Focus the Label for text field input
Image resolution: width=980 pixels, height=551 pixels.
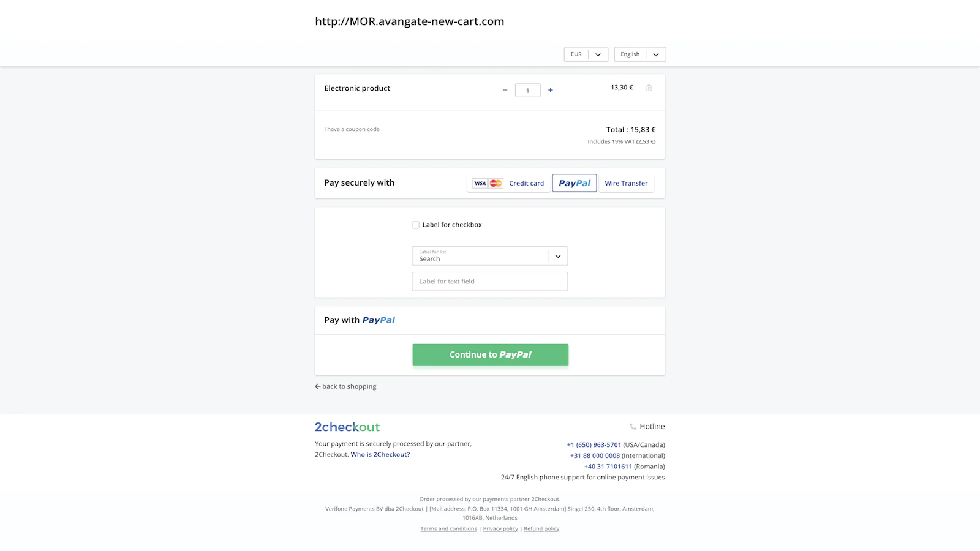(489, 282)
